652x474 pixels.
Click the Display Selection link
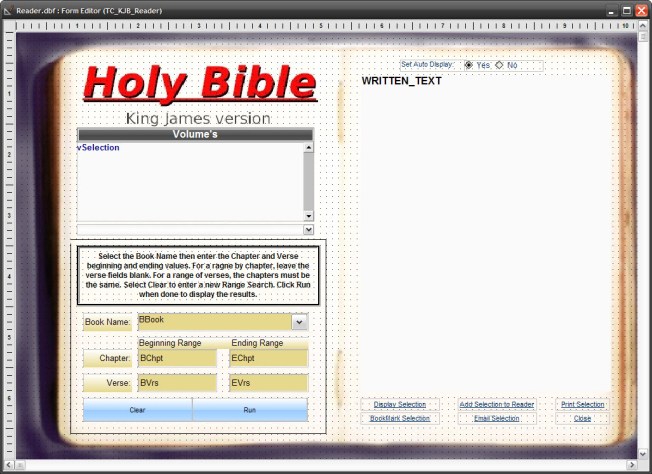pos(399,405)
